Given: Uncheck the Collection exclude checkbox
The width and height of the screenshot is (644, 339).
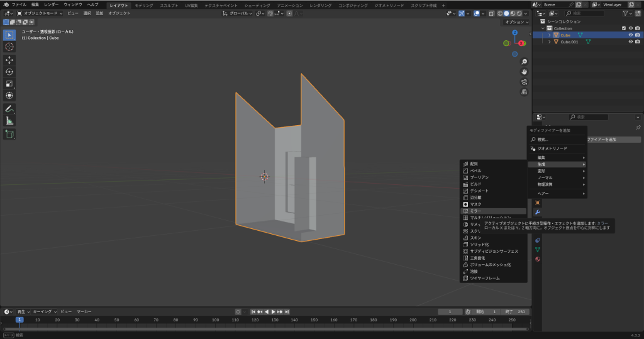Looking at the screenshot, I should coord(623,28).
